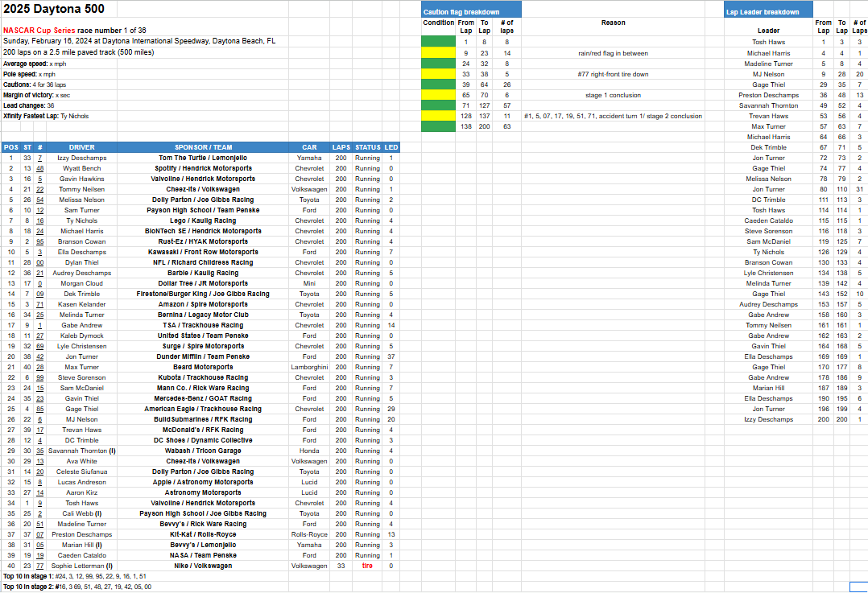This screenshot has height=593, width=868.
Task: Select the "Cautions: 4 for 36 laps" cell
Action: [x=35, y=84]
